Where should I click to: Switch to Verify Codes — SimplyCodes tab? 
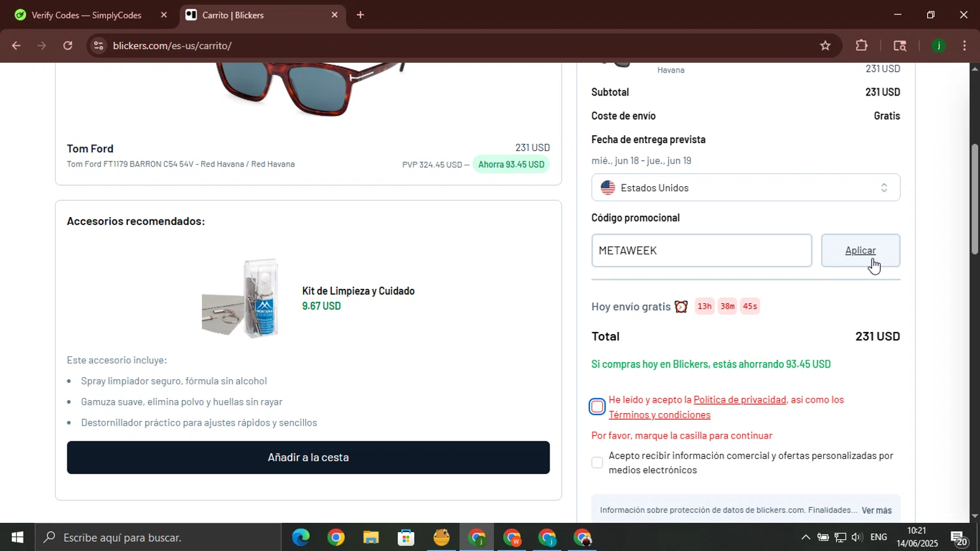pos(86,15)
